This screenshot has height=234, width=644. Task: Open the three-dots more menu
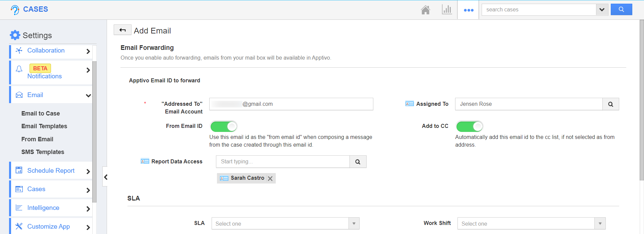pos(468,10)
